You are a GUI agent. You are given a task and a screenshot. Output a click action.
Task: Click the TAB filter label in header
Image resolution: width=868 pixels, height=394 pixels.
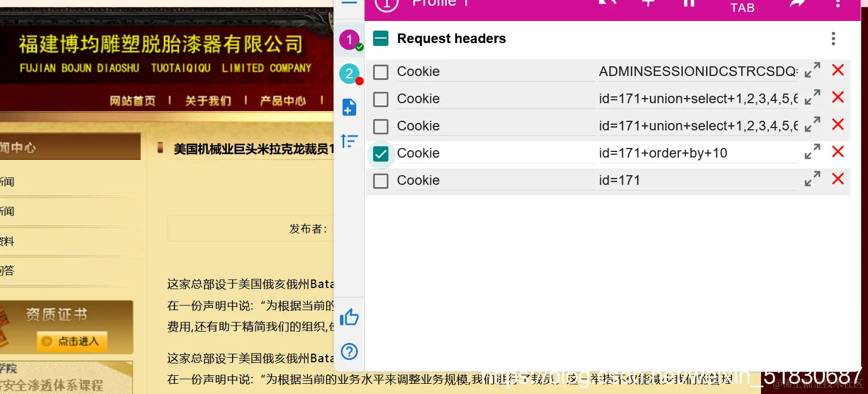coord(742,8)
